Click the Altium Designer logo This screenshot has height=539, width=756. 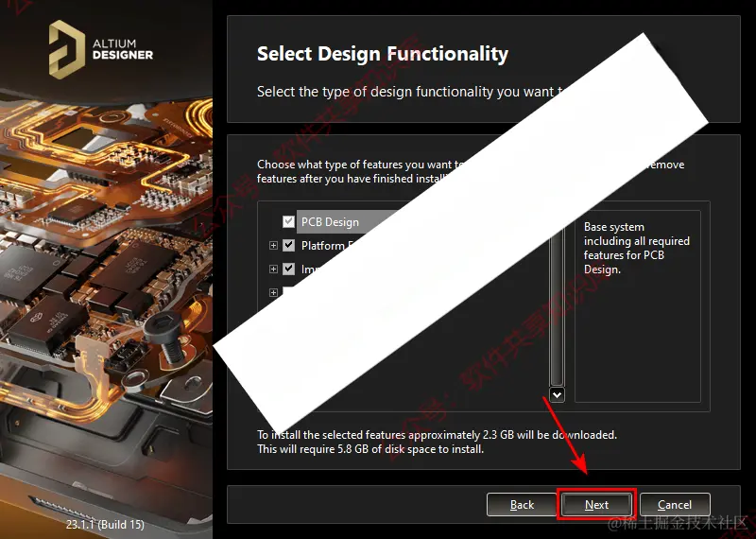101,49
